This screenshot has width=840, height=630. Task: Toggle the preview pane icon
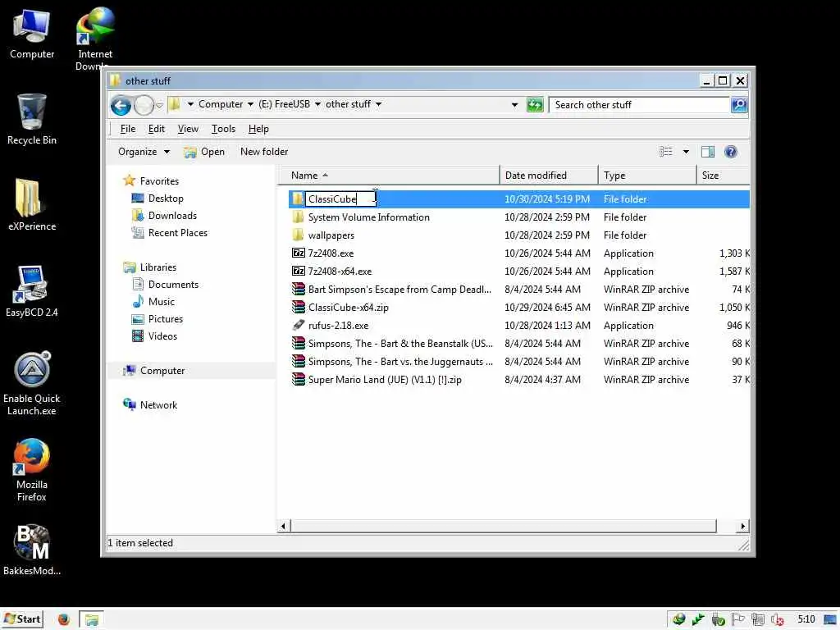707,152
